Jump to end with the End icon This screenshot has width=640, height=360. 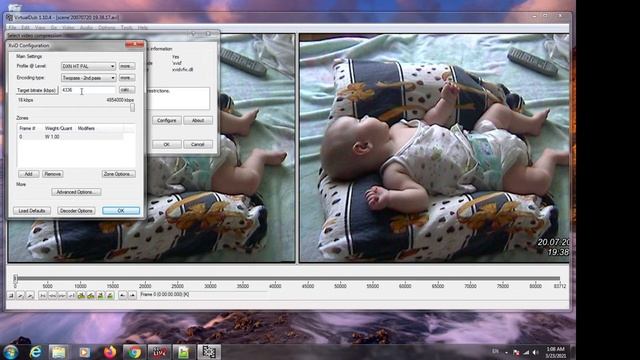point(71,295)
